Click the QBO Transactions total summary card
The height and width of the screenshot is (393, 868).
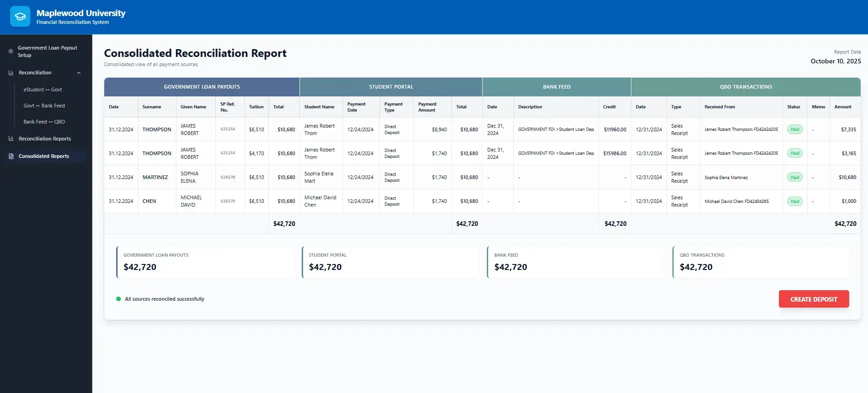761,262
